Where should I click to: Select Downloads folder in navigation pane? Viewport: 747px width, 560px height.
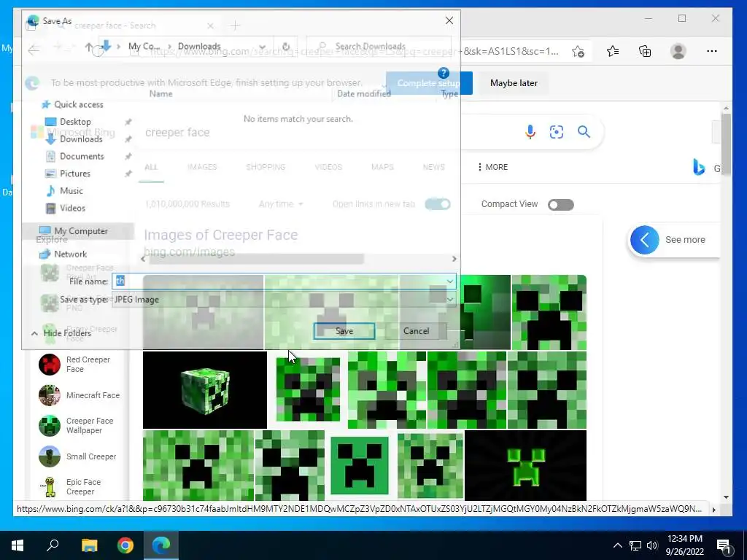80,139
